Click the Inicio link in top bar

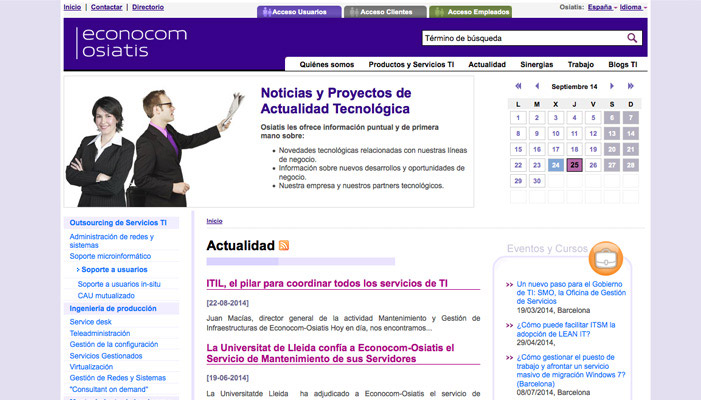(72, 7)
